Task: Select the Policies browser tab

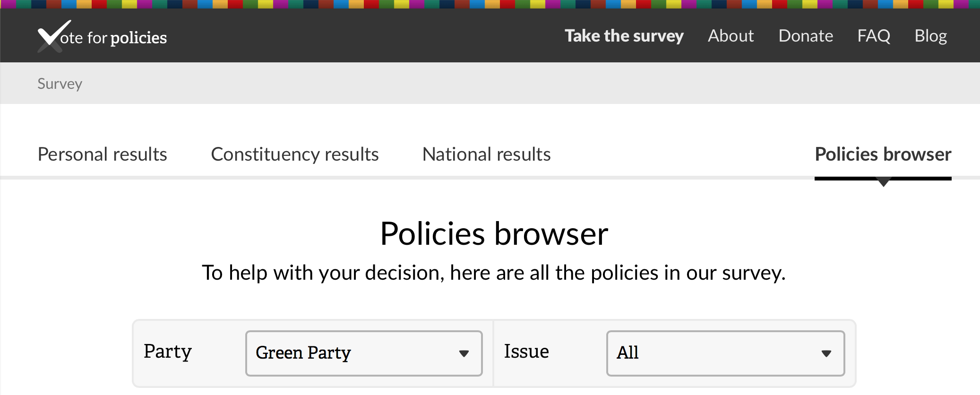Action: (x=883, y=155)
